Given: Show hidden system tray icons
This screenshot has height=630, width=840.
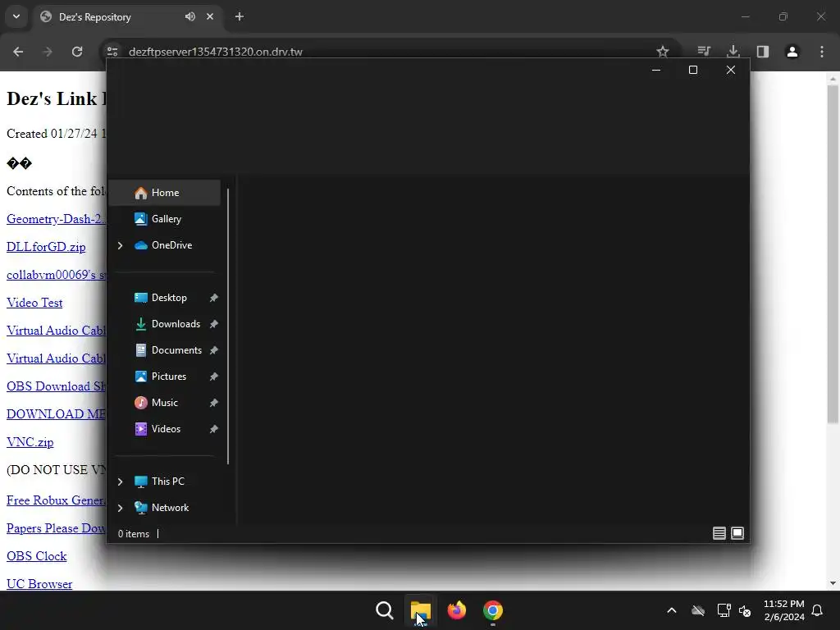Looking at the screenshot, I should [672, 610].
